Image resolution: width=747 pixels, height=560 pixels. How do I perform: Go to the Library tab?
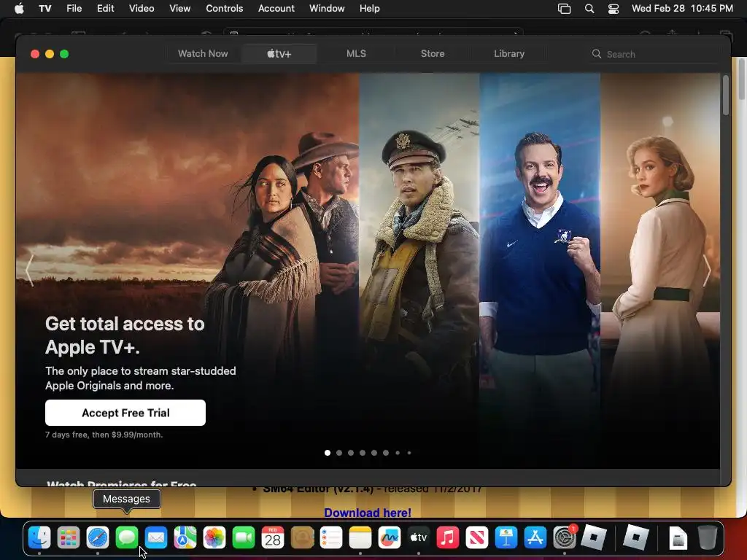[x=509, y=54]
